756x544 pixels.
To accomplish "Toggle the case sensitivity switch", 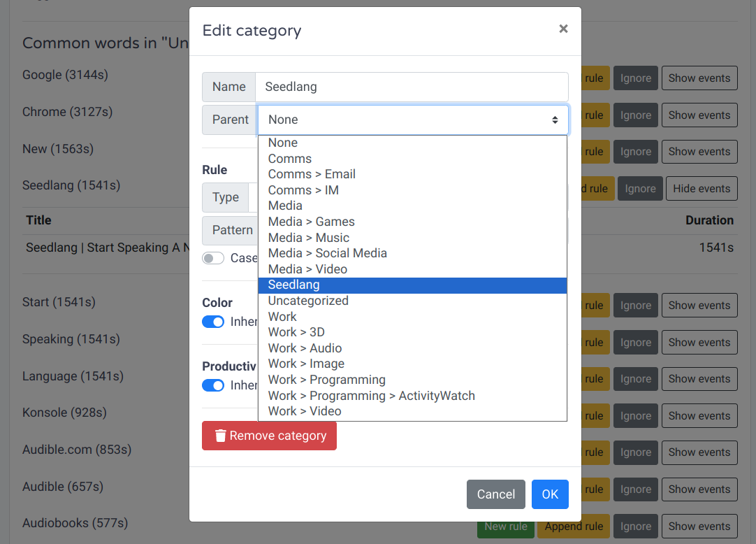I will (213, 258).
